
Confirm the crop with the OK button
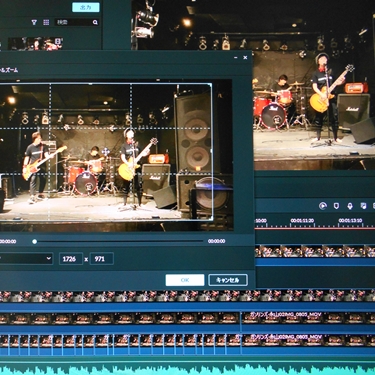185,280
